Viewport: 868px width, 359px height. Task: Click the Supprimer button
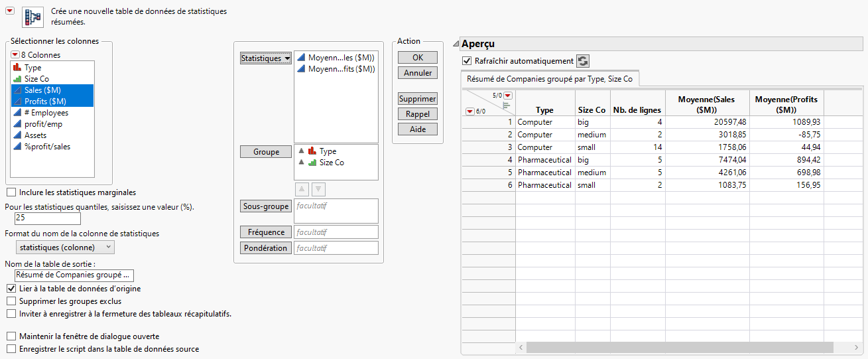coord(418,99)
